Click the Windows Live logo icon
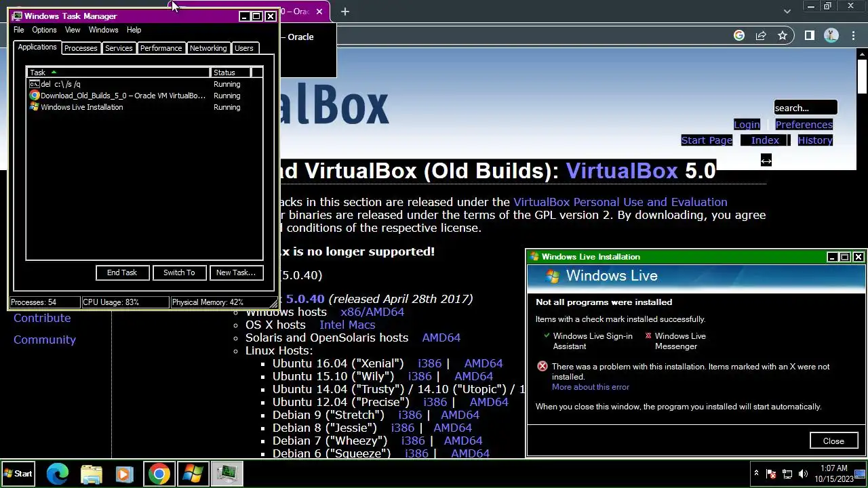 click(553, 277)
